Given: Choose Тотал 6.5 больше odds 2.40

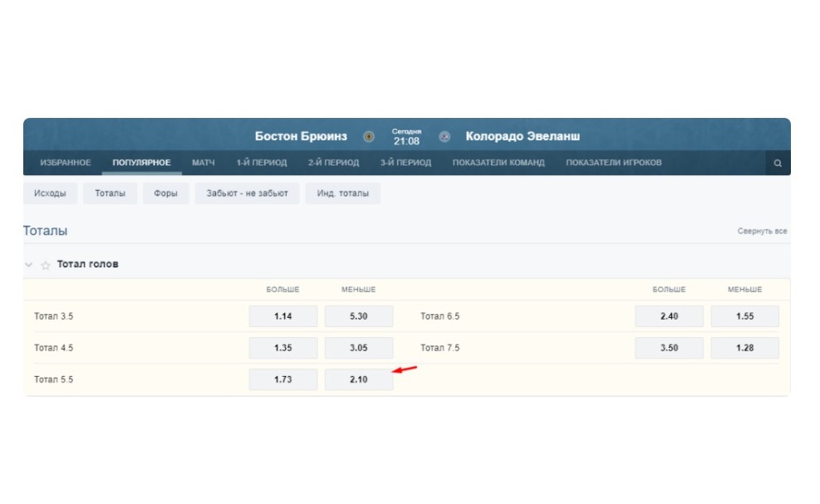Looking at the screenshot, I should pos(669,316).
